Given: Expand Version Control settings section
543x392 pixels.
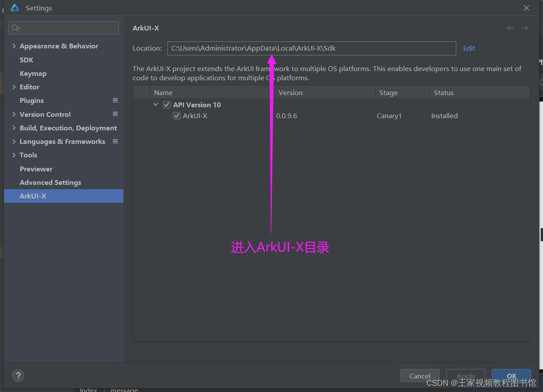Looking at the screenshot, I should [14, 114].
